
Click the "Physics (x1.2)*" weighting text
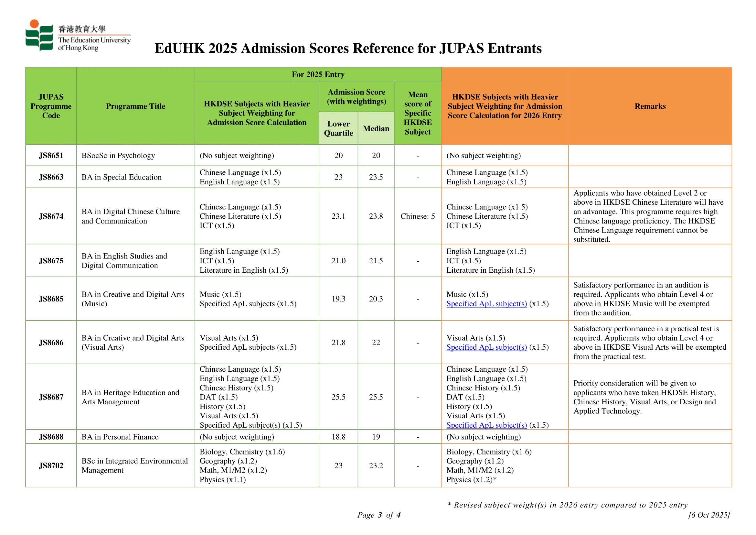click(472, 480)
